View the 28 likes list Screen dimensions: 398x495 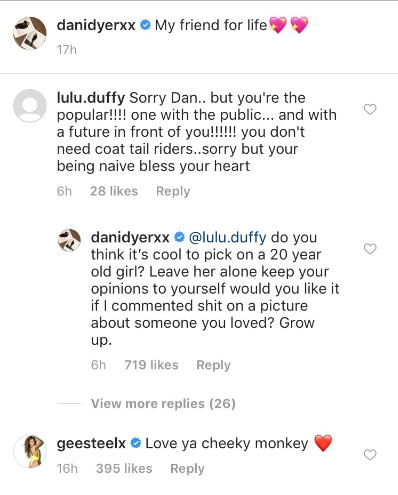click(x=114, y=191)
